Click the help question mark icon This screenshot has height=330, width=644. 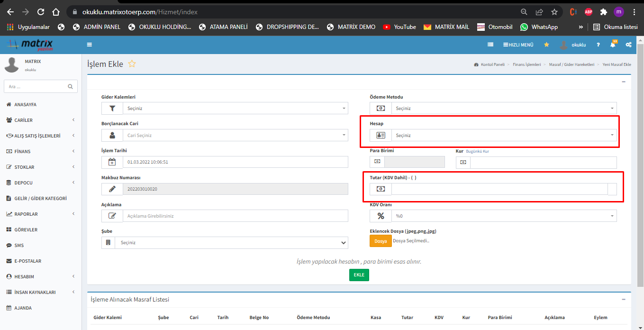point(598,45)
